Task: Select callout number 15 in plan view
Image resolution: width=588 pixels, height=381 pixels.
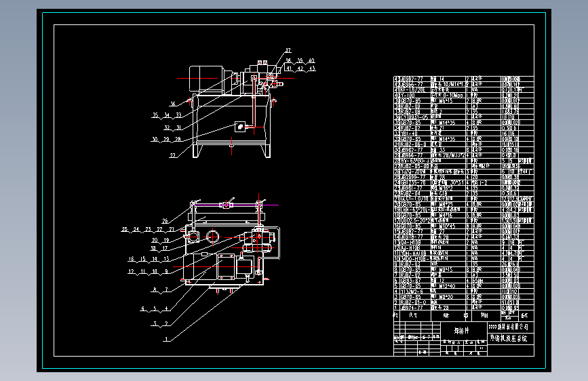Action: (x=143, y=259)
